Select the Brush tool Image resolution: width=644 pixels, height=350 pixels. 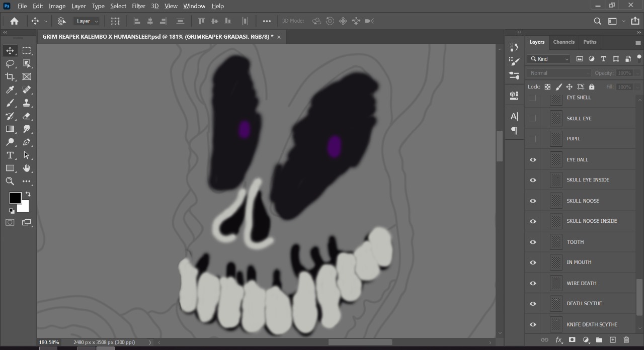10,103
